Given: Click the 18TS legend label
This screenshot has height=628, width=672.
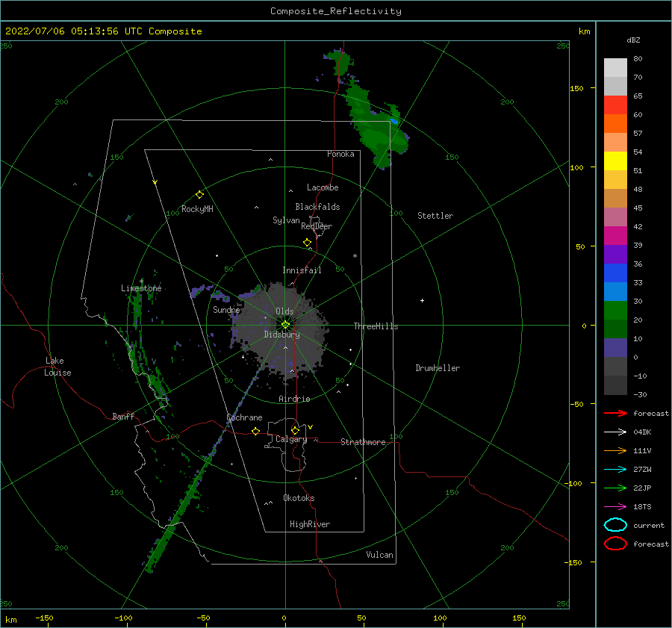Looking at the screenshot, I should pos(642,507).
